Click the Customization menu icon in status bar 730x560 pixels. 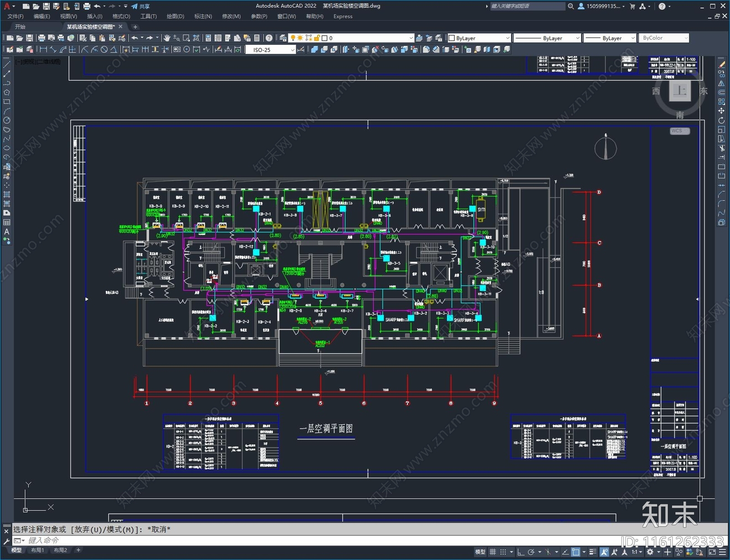pyautogui.click(x=723, y=552)
